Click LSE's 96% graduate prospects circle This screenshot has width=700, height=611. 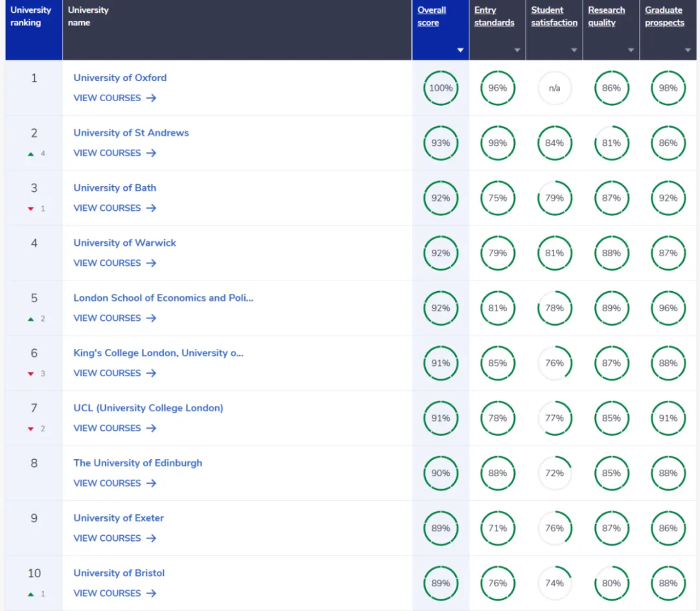click(x=668, y=308)
